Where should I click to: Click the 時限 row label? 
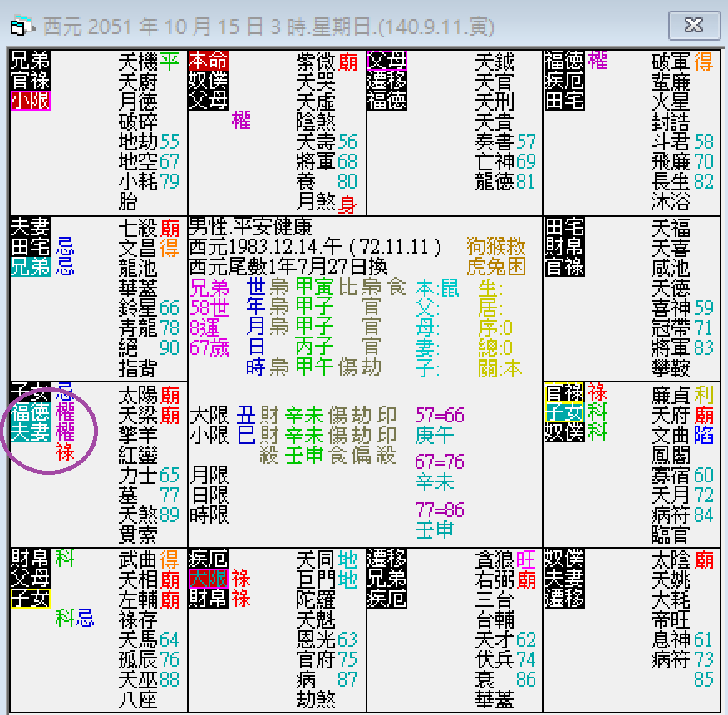(209, 515)
